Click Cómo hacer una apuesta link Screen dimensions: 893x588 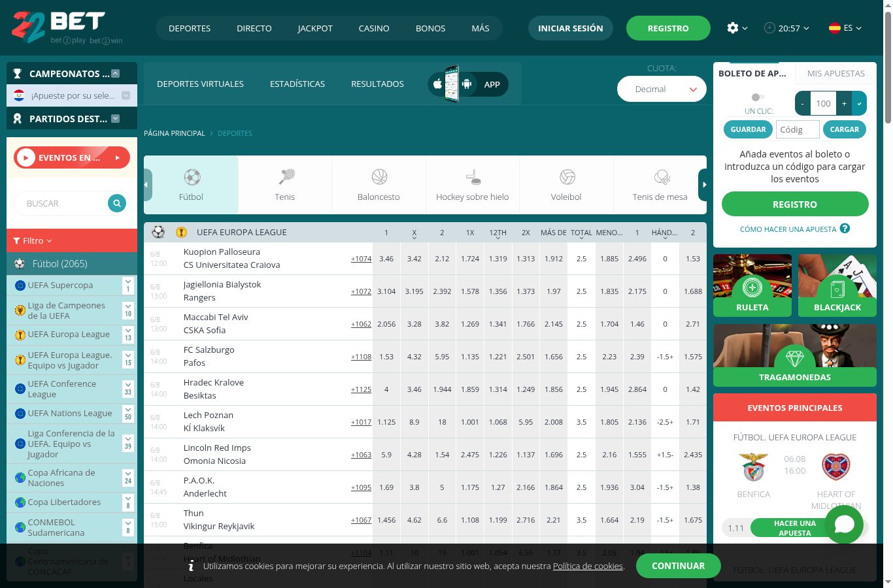788,229
